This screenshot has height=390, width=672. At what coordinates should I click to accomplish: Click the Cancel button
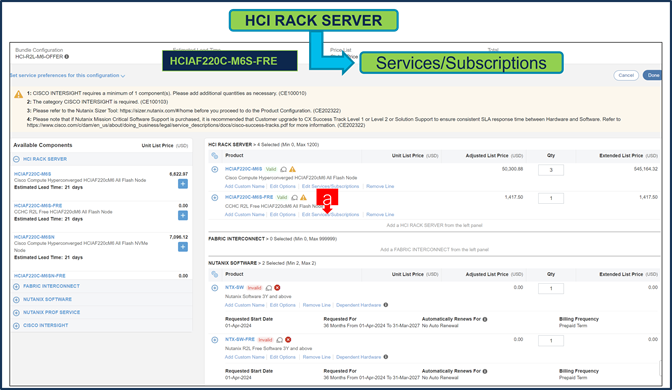(x=626, y=75)
